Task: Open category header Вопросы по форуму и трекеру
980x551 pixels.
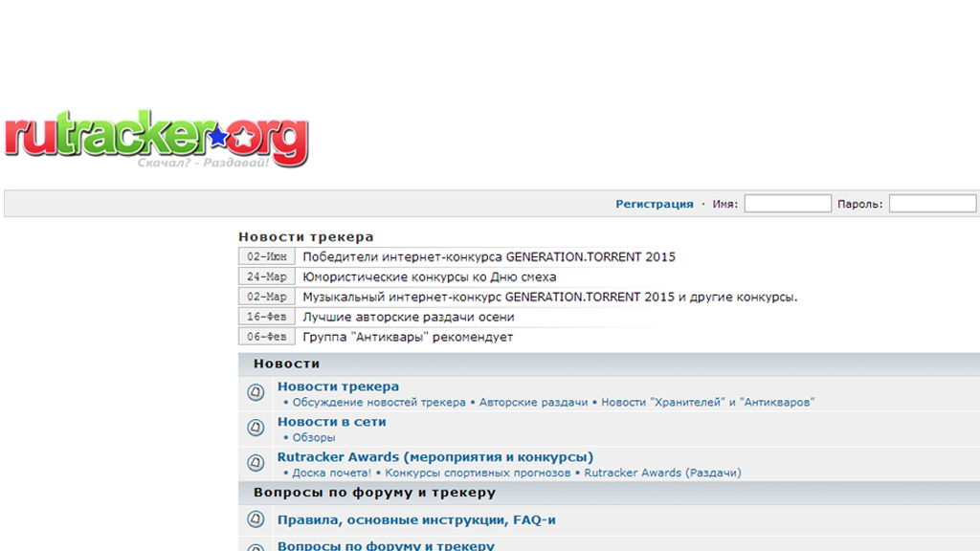Action: click(x=374, y=493)
